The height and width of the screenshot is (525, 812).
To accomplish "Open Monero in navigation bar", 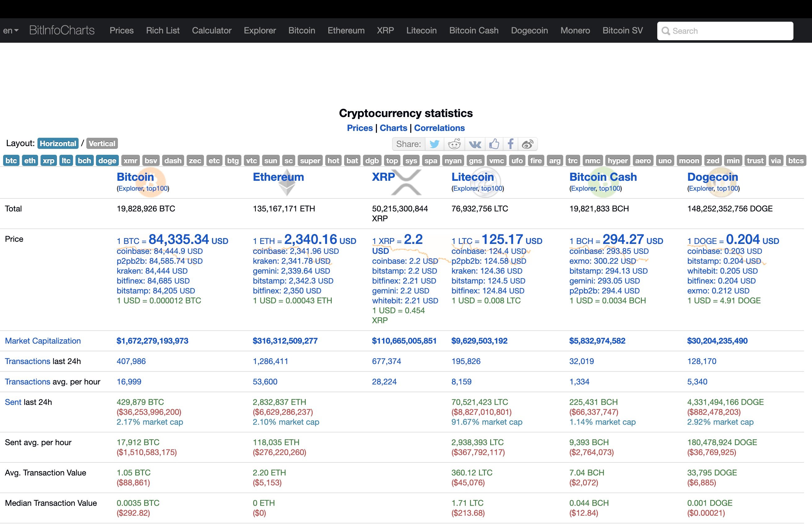I will (575, 31).
